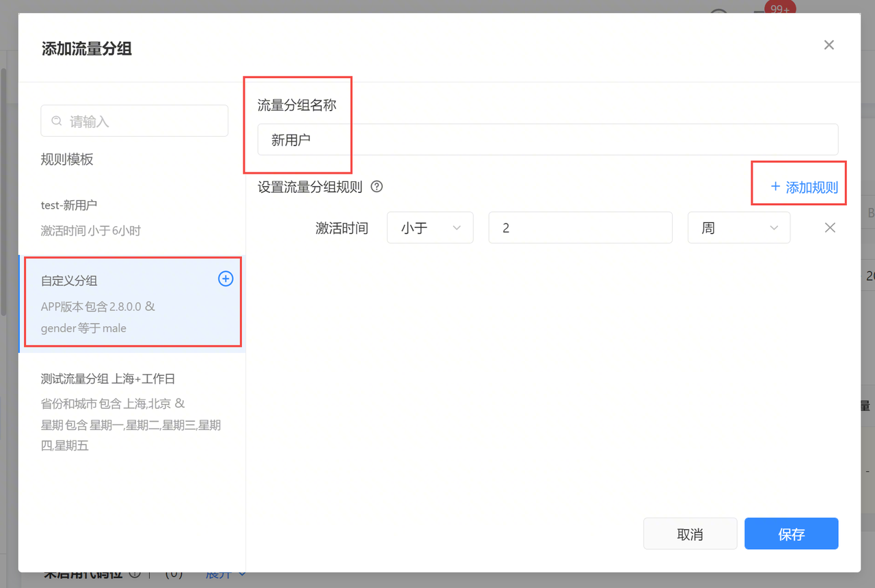This screenshot has height=588, width=875.
Task: Click the rule value field containing 2
Action: tap(580, 228)
